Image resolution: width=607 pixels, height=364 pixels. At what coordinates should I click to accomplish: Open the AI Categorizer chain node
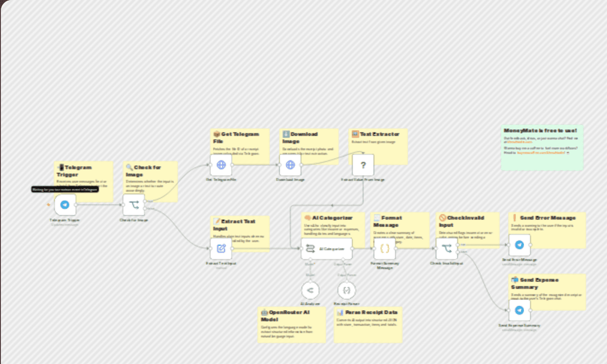pyautogui.click(x=327, y=248)
